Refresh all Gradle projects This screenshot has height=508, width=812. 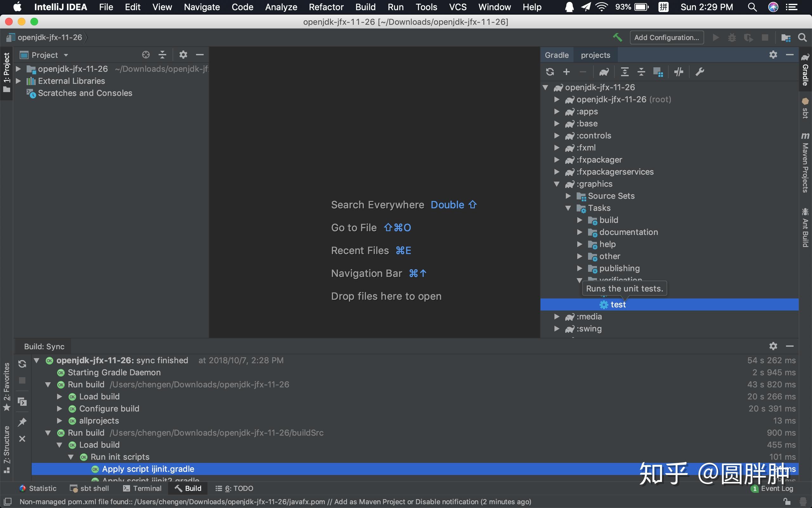[550, 71]
